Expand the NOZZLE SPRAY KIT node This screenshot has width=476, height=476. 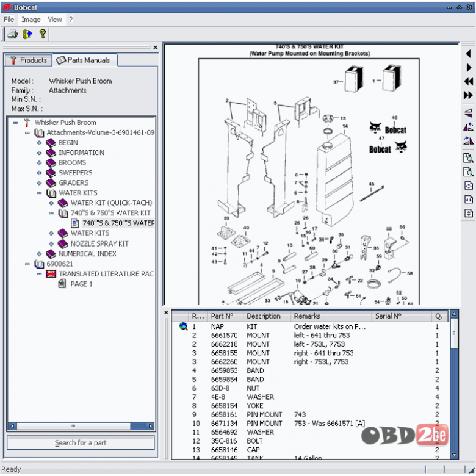(x=51, y=243)
